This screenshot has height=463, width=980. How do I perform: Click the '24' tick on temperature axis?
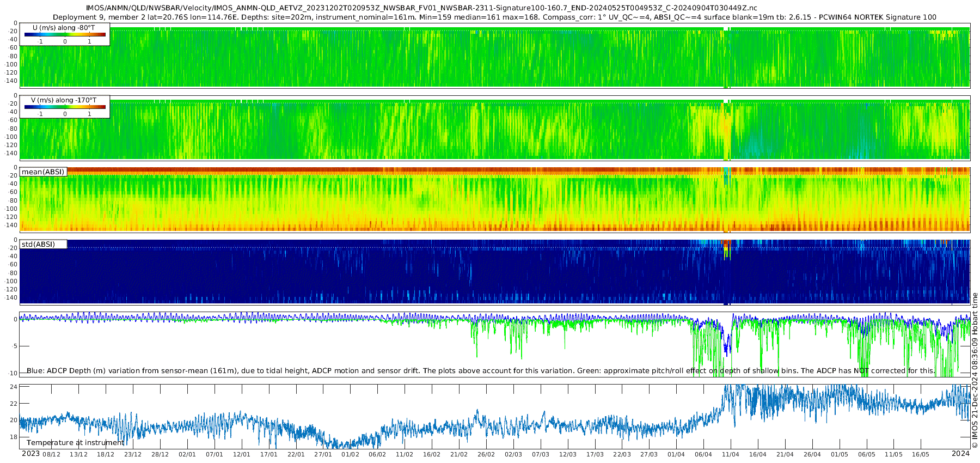[14, 387]
